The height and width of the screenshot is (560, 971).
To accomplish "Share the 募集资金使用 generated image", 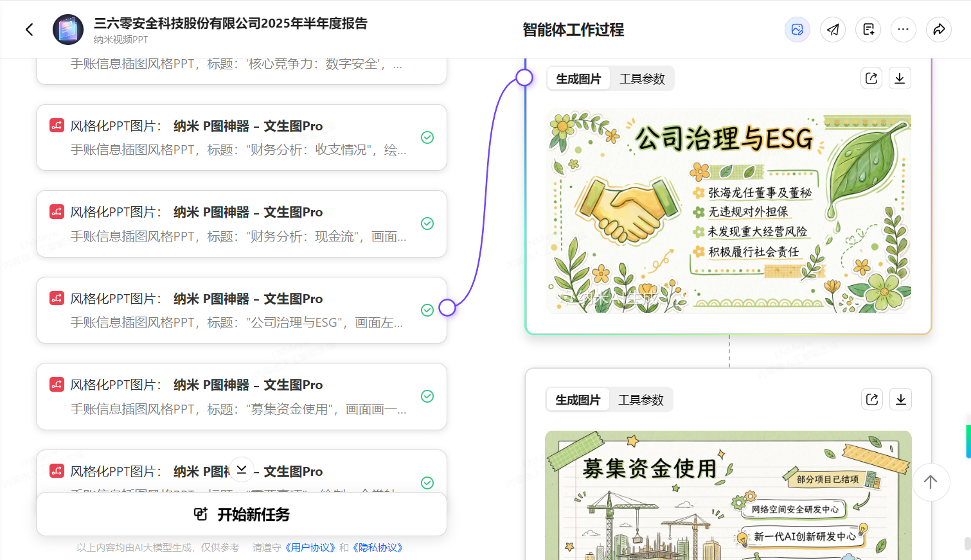I will 871,399.
